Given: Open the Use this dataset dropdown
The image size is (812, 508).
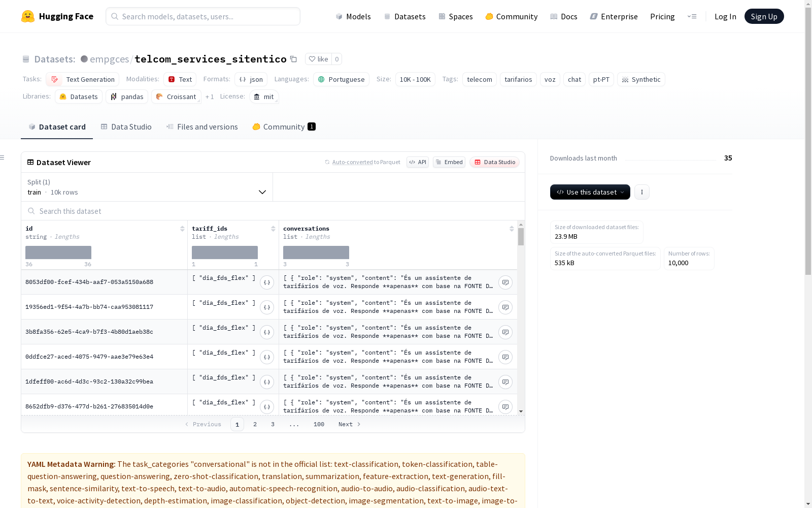Looking at the screenshot, I should pyautogui.click(x=590, y=192).
